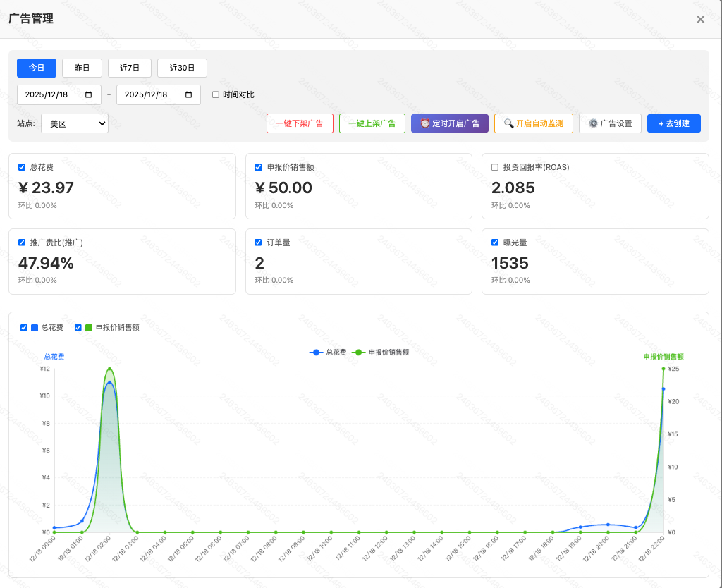Close the 广告管理 dialog
722x588 pixels.
(x=700, y=20)
